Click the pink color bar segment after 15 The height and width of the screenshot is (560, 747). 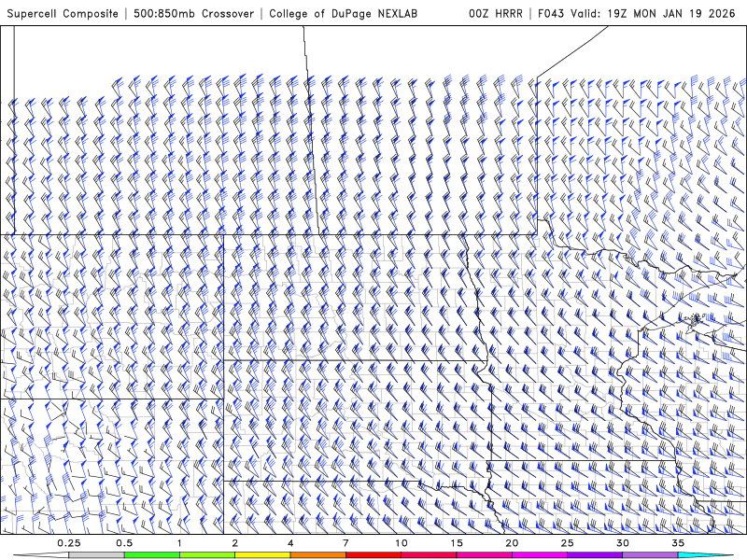tap(484, 555)
